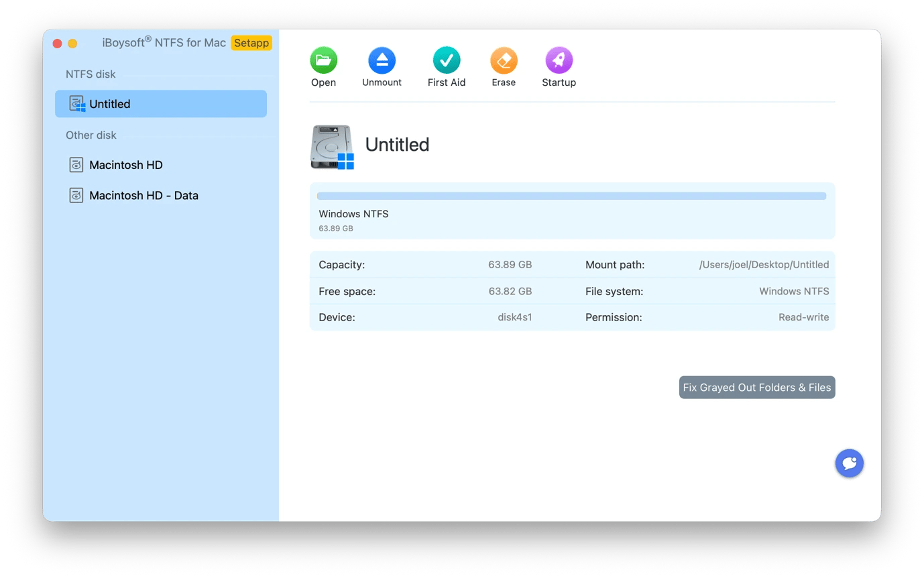The height and width of the screenshot is (578, 924).
Task: Click the large Untitled drive icon
Action: click(x=333, y=146)
